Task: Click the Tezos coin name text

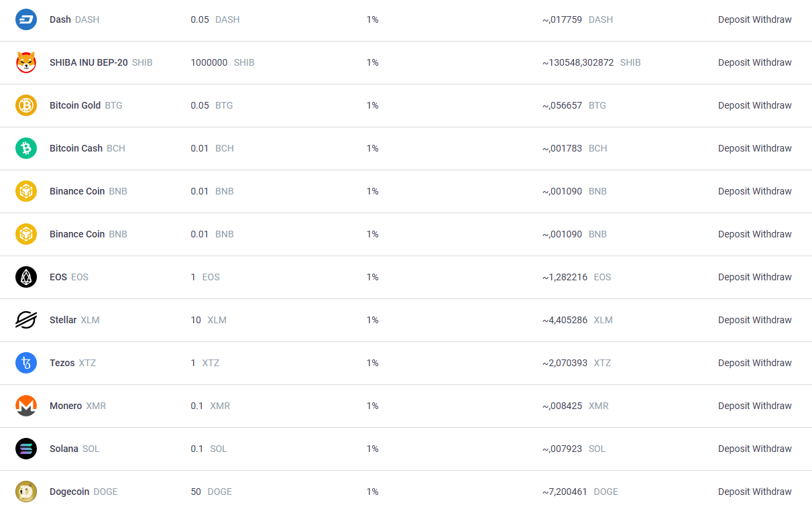Action: [x=62, y=363]
